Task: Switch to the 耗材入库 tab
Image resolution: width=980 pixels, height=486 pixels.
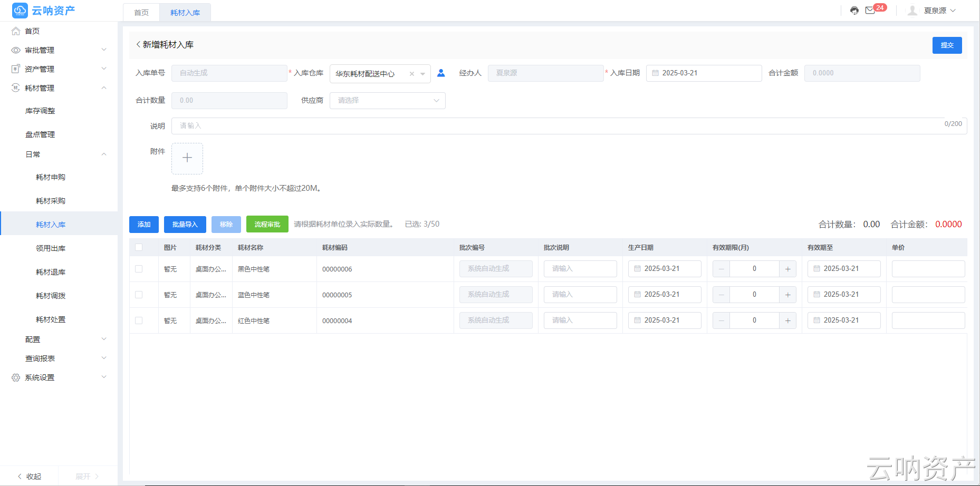Action: click(x=185, y=13)
